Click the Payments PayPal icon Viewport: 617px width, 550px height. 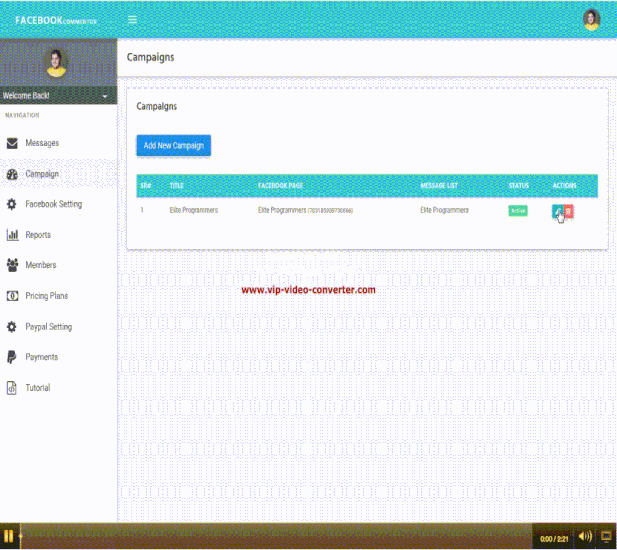click(12, 357)
